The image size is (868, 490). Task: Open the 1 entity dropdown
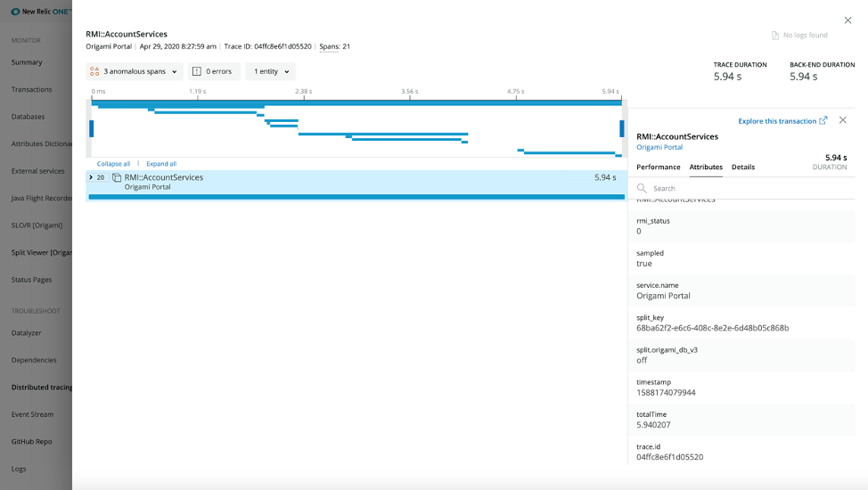coord(271,71)
